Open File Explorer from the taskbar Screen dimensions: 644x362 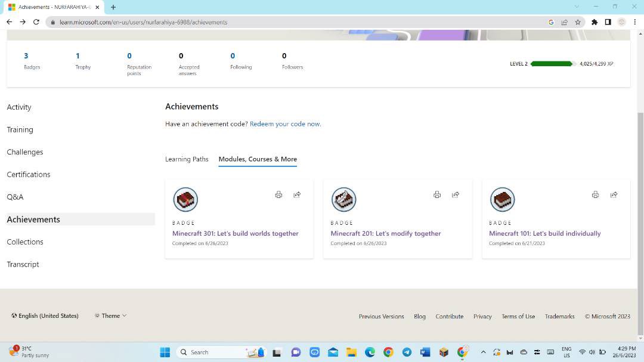point(351,352)
